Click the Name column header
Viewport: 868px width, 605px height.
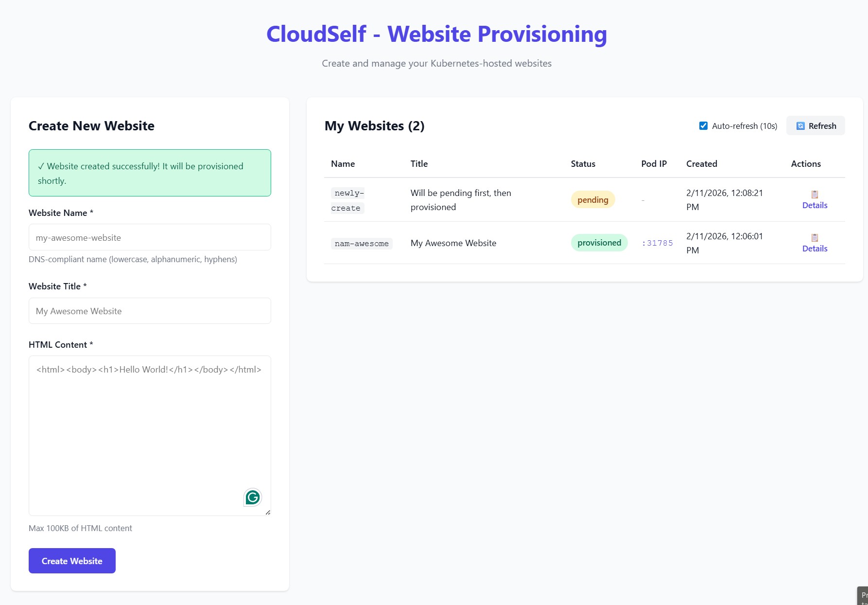(343, 164)
